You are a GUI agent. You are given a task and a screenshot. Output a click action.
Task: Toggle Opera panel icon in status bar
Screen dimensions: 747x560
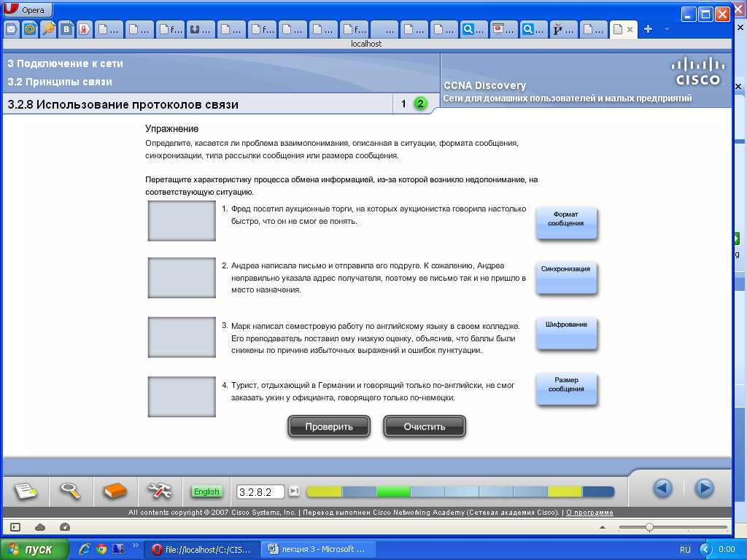click(15, 527)
